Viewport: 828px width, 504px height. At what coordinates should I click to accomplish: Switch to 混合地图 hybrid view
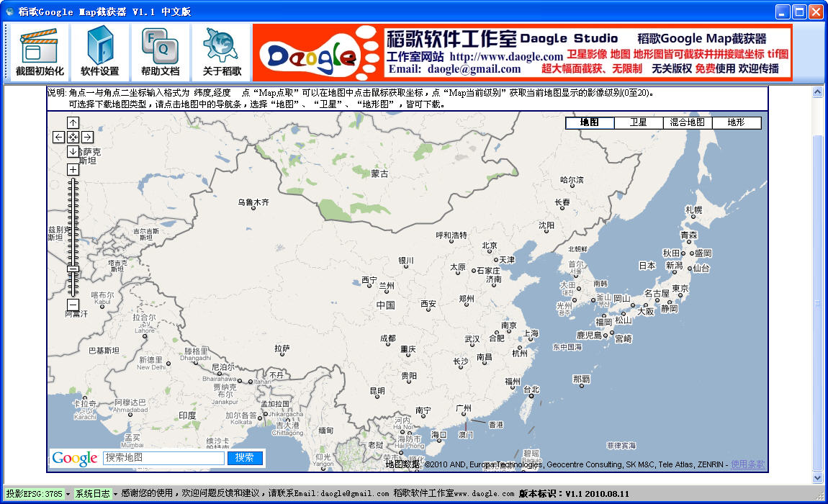click(688, 122)
